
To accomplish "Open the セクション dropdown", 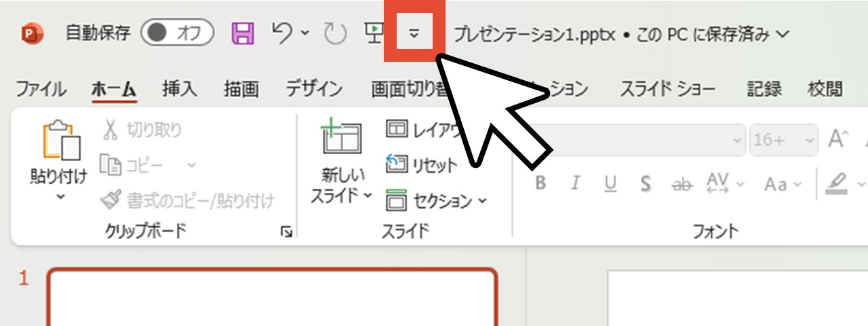I will [436, 200].
